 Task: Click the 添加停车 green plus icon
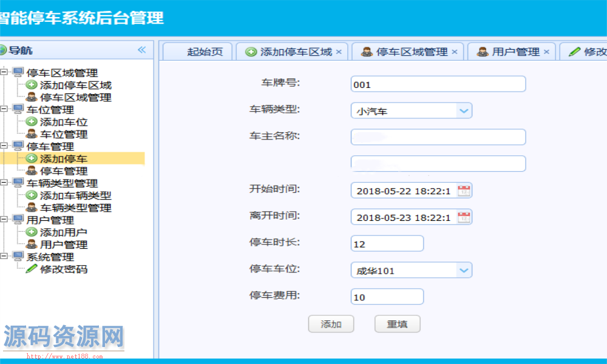pos(32,158)
